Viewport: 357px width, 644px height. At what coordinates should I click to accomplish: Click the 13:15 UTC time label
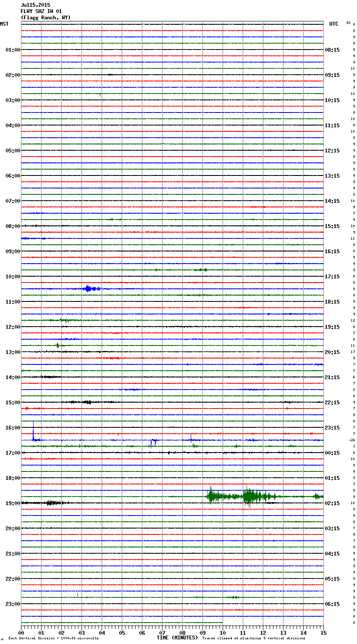coord(332,176)
